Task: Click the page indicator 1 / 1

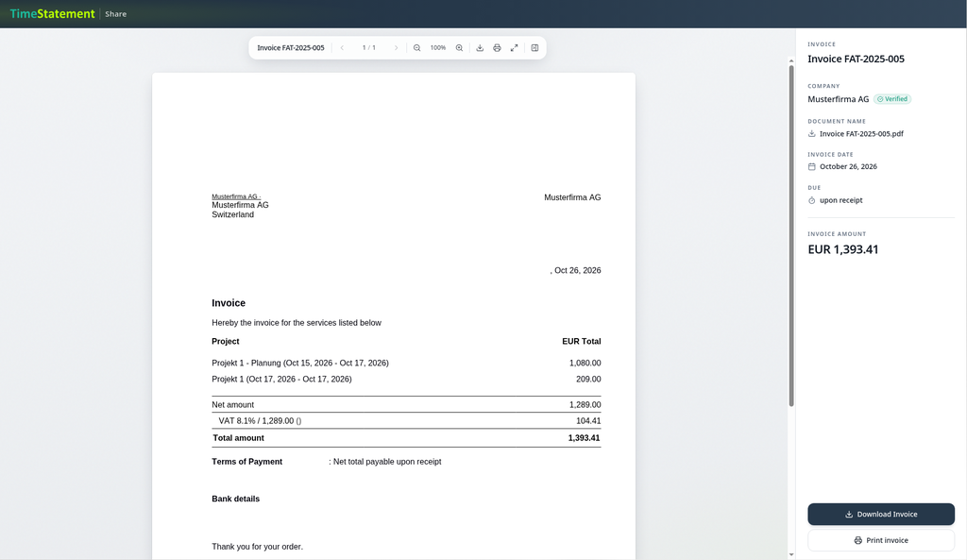Action: tap(369, 47)
